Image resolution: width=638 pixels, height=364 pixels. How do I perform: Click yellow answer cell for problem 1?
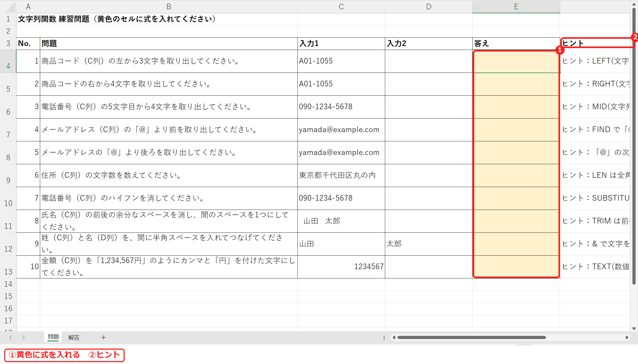516,61
